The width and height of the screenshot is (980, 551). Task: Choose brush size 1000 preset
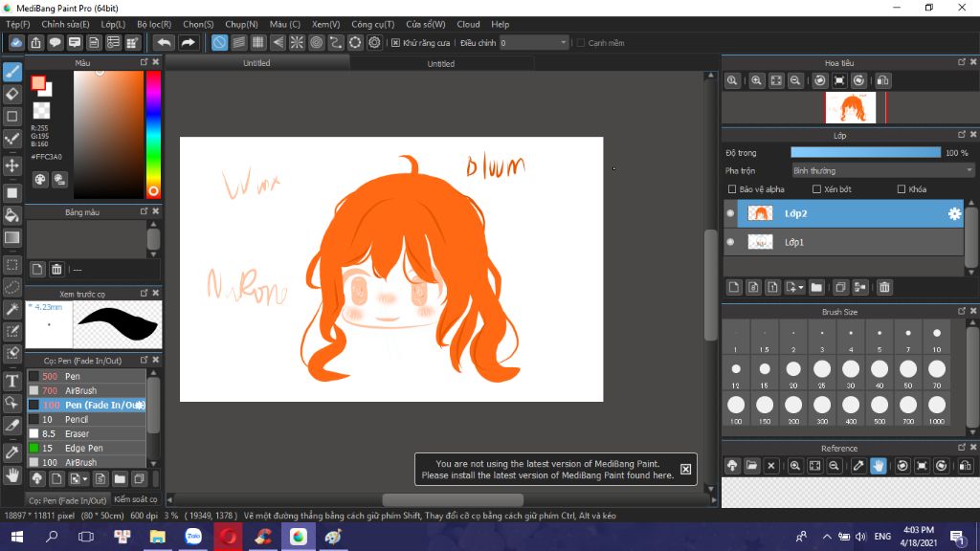click(x=937, y=409)
